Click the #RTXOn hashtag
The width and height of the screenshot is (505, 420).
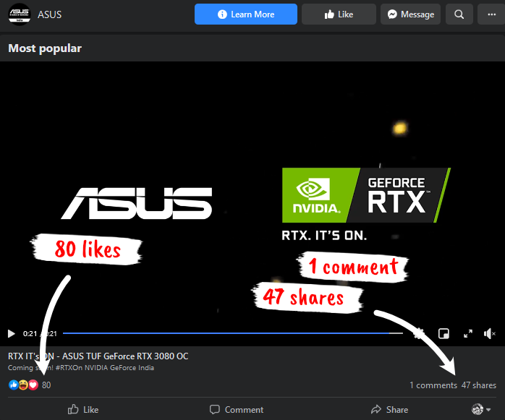[x=69, y=367]
